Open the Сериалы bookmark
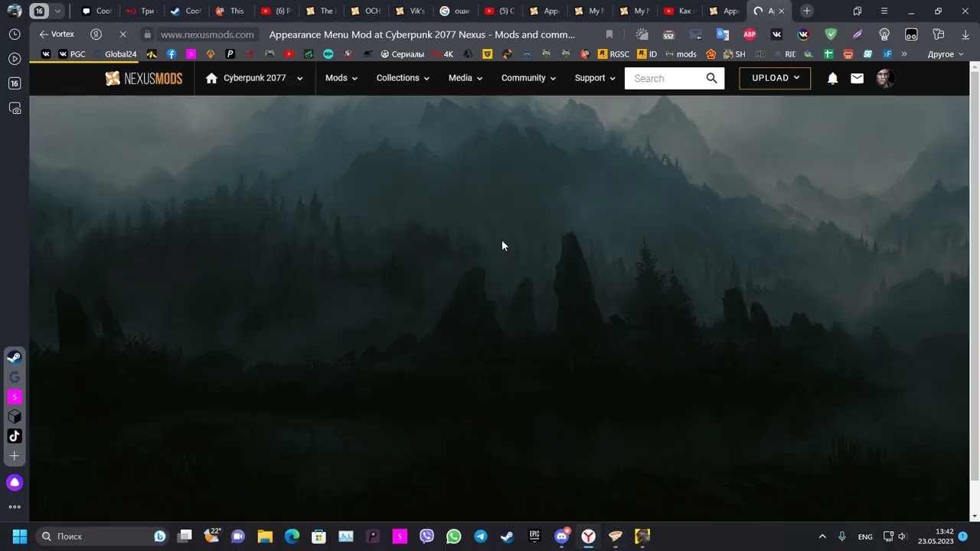Screen dimensions: 980x551 402,54
